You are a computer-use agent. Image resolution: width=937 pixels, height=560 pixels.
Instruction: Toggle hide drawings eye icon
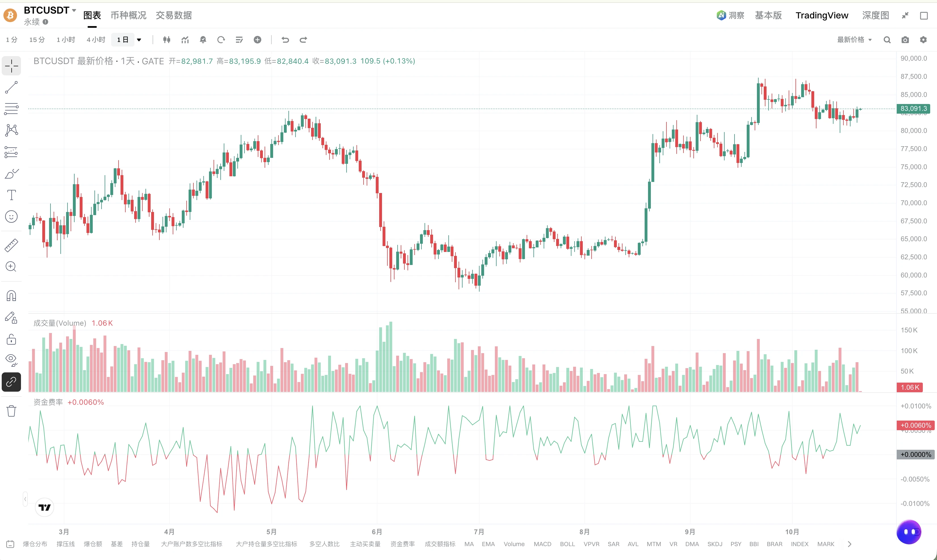pos(11,360)
